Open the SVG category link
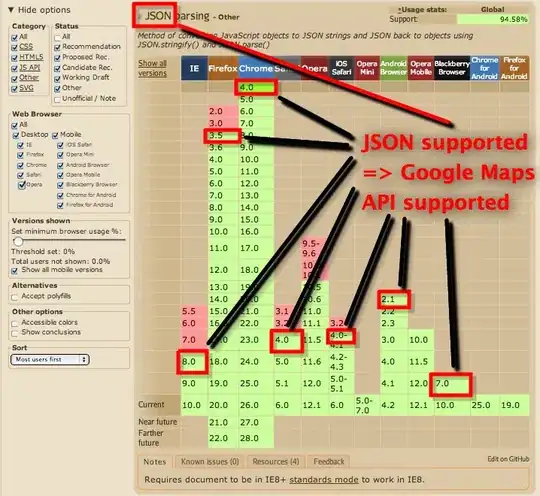This screenshot has width=540, height=496. pyautogui.click(x=26, y=88)
